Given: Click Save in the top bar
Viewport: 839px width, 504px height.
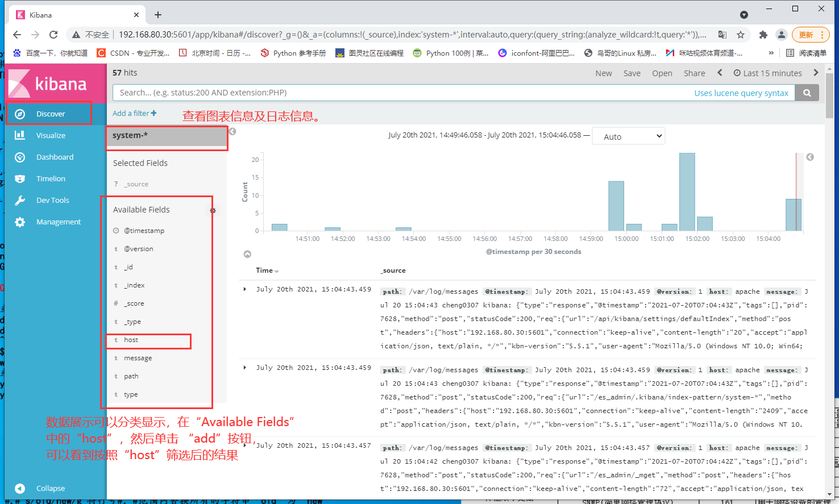Looking at the screenshot, I should pyautogui.click(x=632, y=73).
